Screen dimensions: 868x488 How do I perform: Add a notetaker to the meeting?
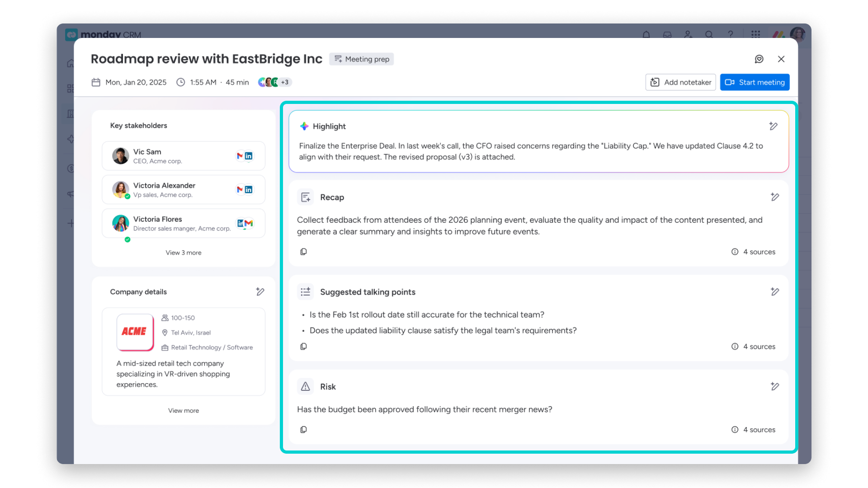[680, 82]
